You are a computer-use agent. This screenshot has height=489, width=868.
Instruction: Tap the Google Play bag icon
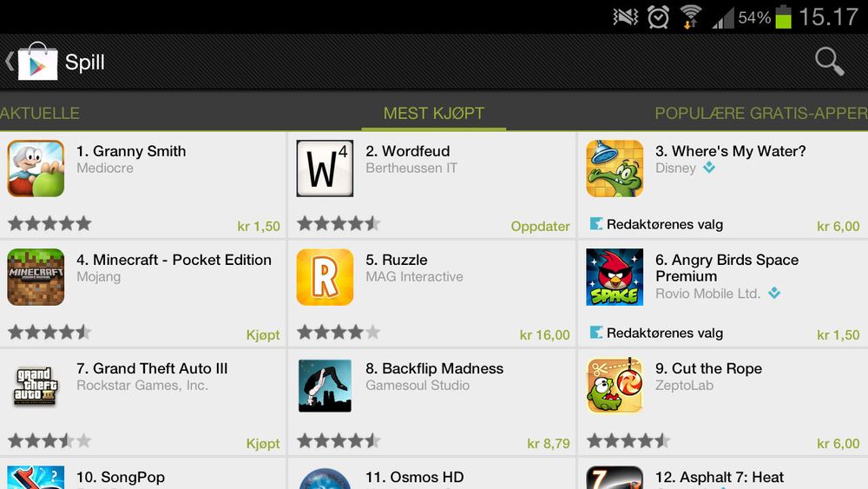(x=37, y=61)
